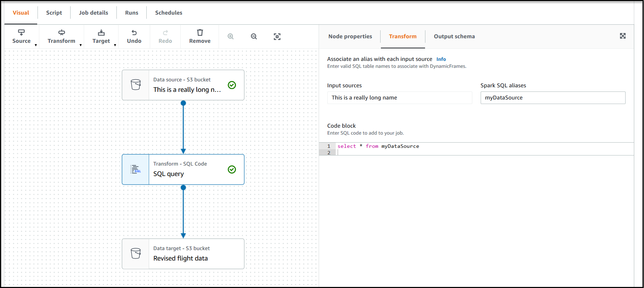
Task: Click the zoom in magnifier icon
Action: click(x=230, y=37)
